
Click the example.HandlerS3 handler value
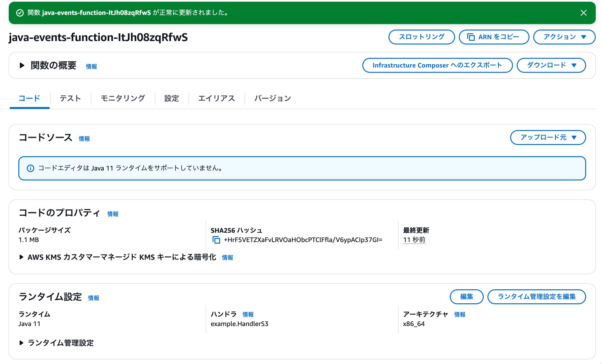point(239,324)
